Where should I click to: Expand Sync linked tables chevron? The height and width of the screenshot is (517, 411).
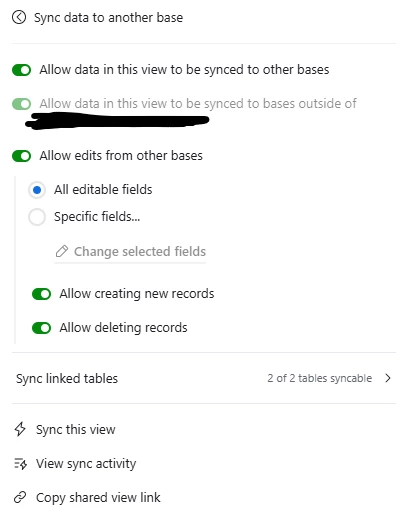(x=388, y=378)
